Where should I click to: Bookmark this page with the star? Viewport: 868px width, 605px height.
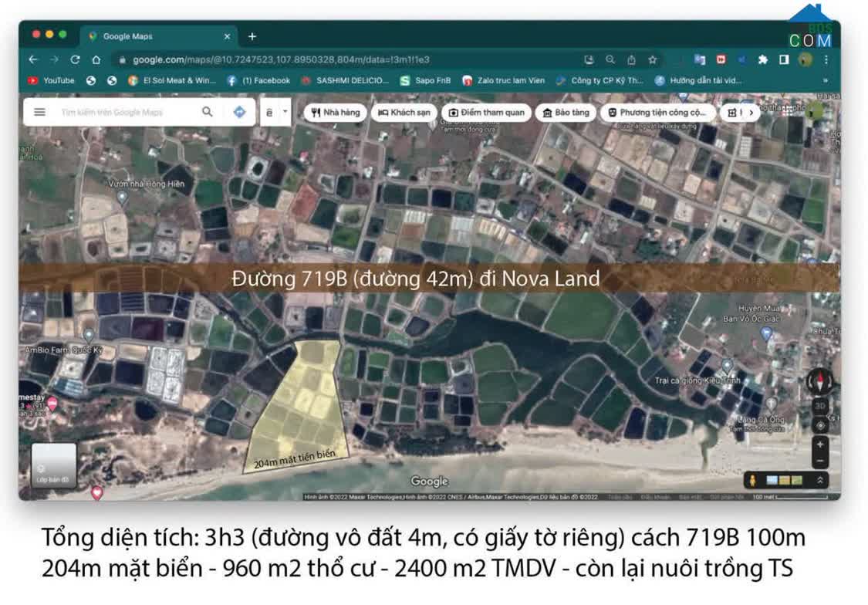[653, 59]
